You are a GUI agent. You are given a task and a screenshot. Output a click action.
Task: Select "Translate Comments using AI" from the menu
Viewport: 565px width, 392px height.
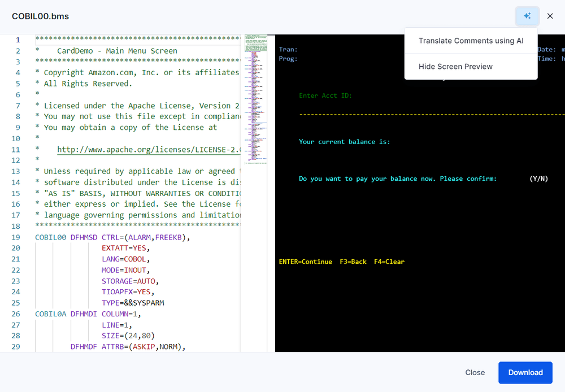point(471,41)
